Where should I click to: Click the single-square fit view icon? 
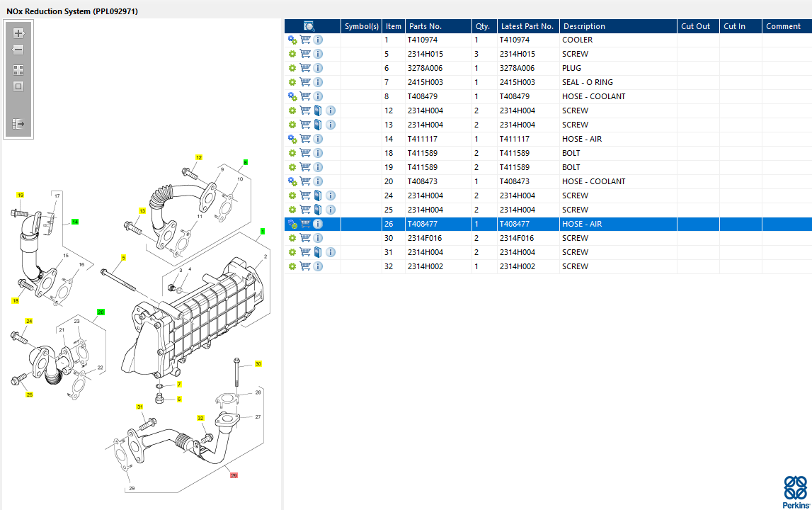click(18, 86)
